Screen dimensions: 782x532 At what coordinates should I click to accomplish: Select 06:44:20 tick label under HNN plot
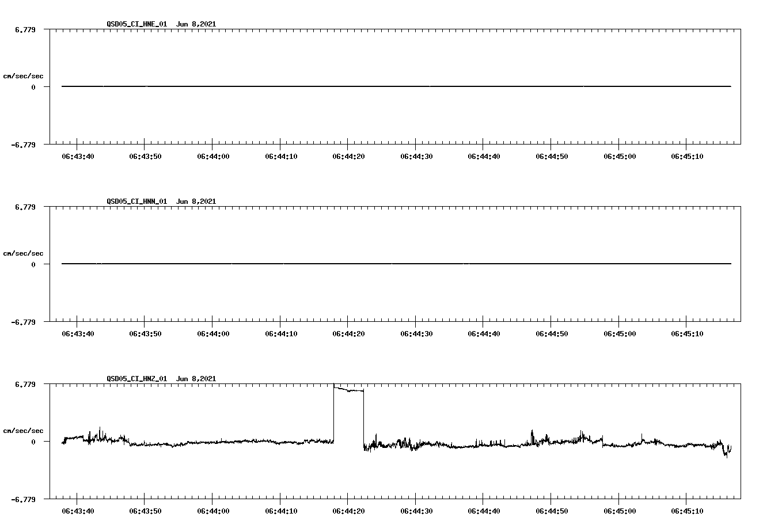348,334
